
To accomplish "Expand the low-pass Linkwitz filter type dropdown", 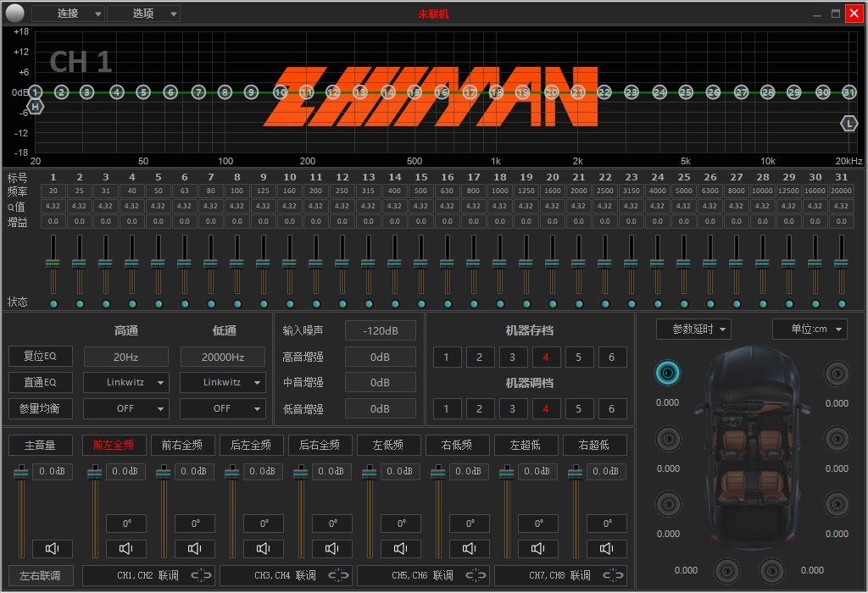I will coord(223,382).
